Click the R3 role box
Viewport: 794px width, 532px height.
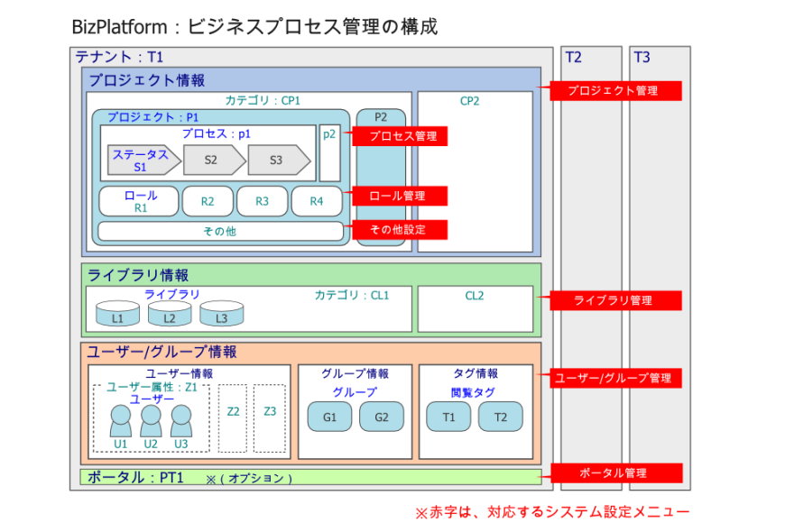click(263, 201)
